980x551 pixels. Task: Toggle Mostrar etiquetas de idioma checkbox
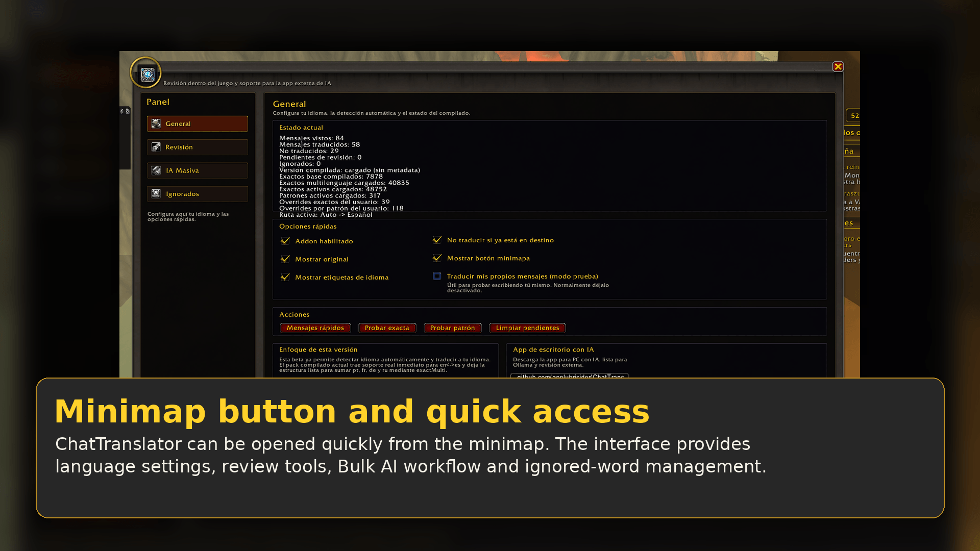(x=285, y=277)
